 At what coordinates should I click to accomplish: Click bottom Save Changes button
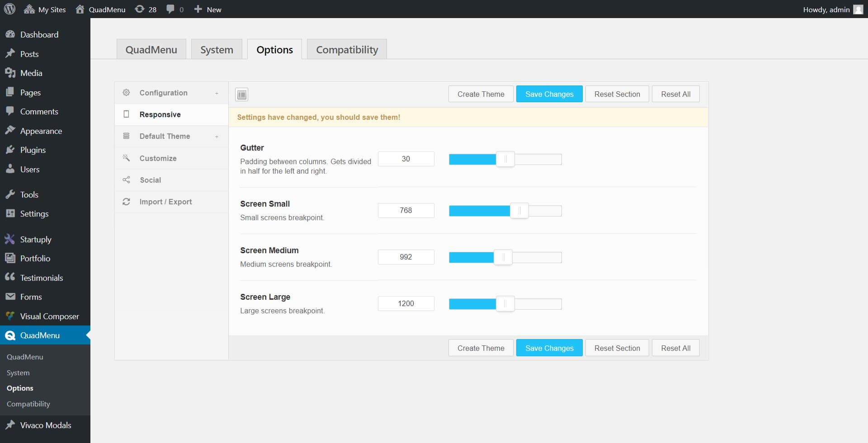click(x=549, y=348)
